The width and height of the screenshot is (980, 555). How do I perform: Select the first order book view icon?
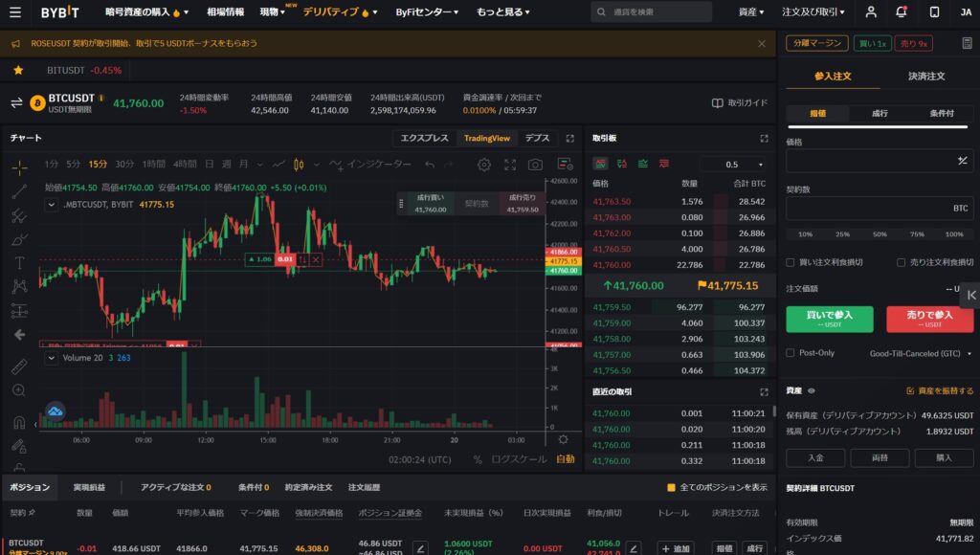pyautogui.click(x=601, y=164)
